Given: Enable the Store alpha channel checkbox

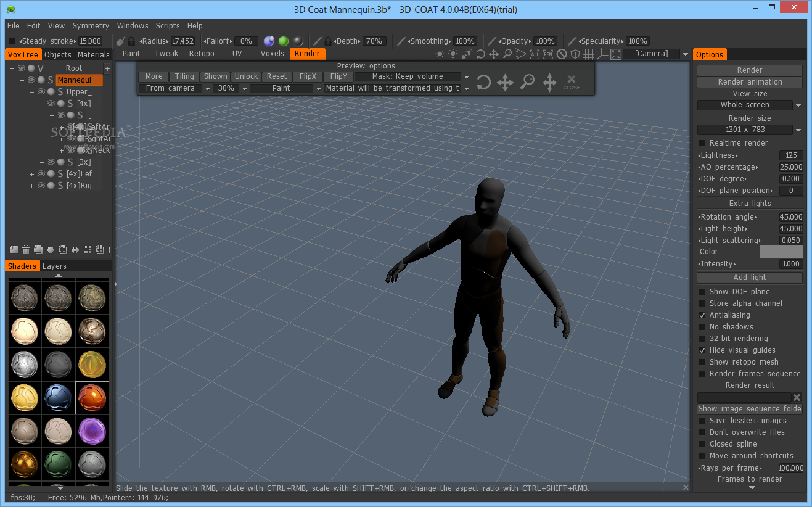Looking at the screenshot, I should (x=702, y=303).
